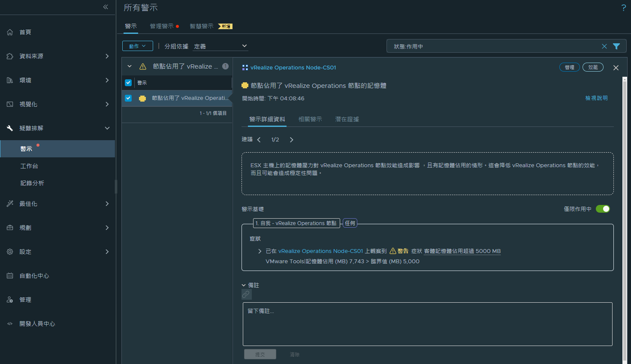The image size is (631, 364).
Task: Click the 環境 icon in sidebar
Action: point(10,80)
